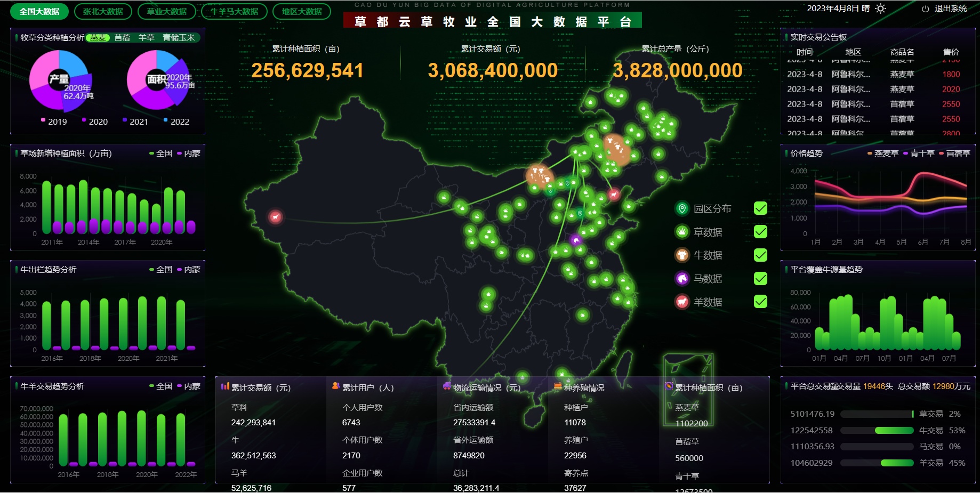The image size is (980, 493).
Task: Click the 马数据 horse legend icon
Action: point(682,278)
